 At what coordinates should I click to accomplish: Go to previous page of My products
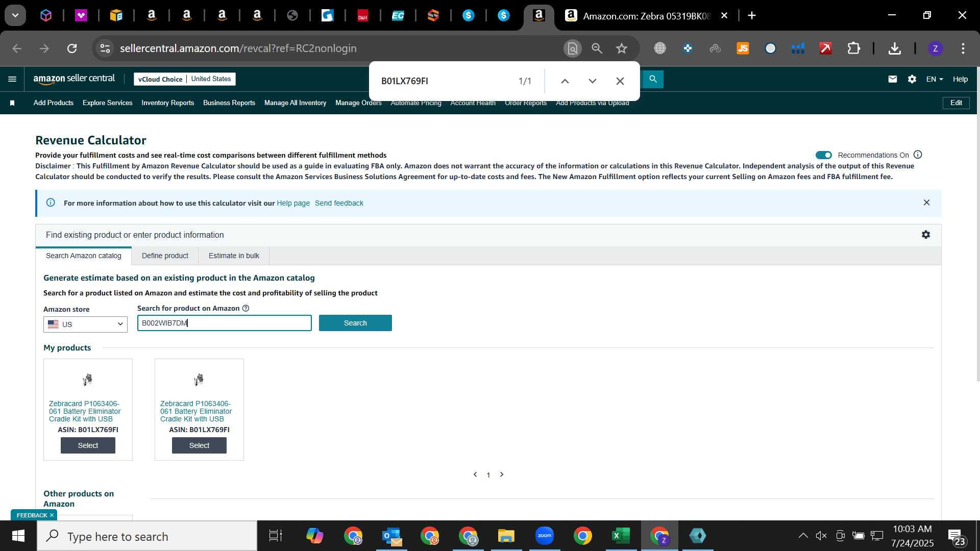[475, 474]
